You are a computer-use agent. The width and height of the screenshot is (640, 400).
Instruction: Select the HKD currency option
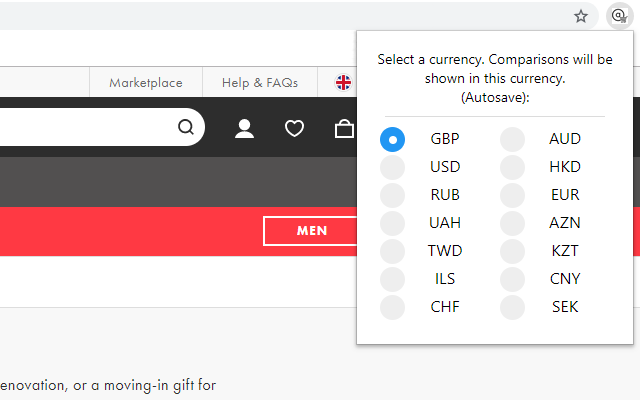[x=513, y=167]
